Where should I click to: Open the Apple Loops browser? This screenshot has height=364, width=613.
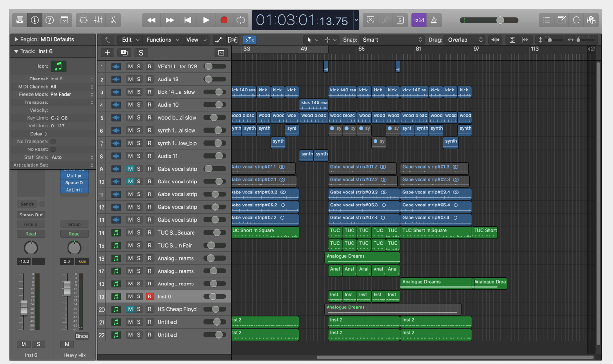576,20
